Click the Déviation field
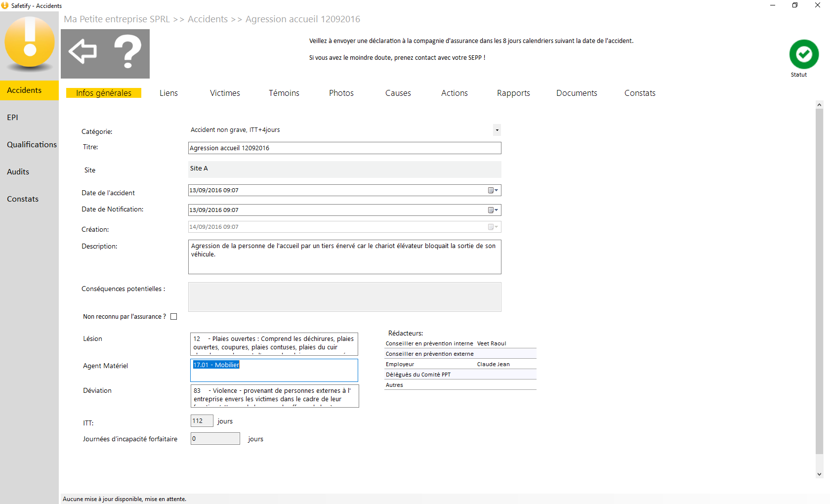Image resolution: width=830 pixels, height=504 pixels. tap(275, 396)
